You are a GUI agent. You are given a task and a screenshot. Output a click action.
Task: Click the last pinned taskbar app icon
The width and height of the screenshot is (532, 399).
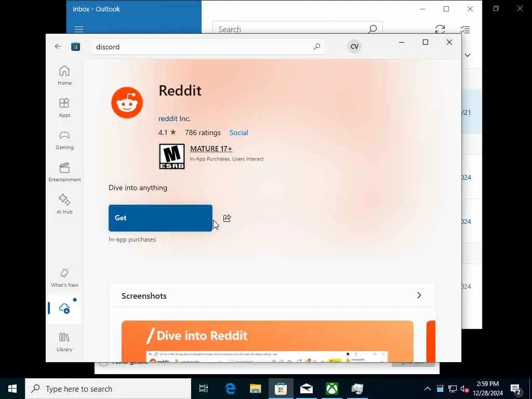click(357, 389)
